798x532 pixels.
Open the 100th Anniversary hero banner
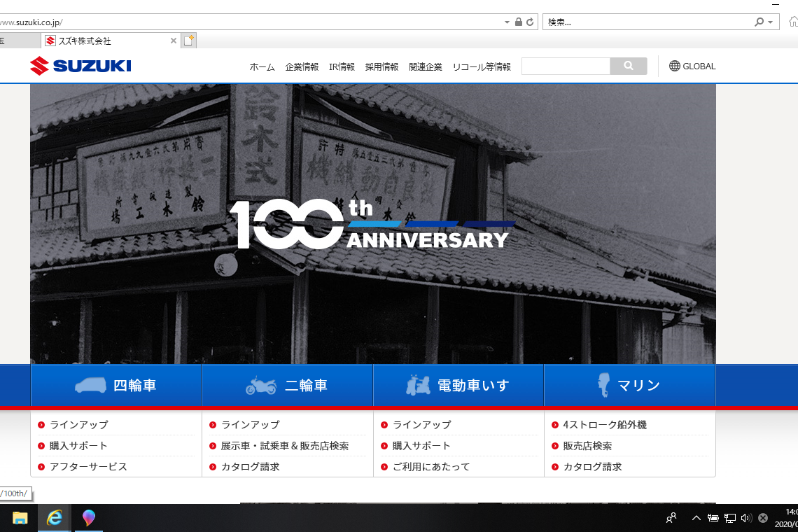pos(373,223)
